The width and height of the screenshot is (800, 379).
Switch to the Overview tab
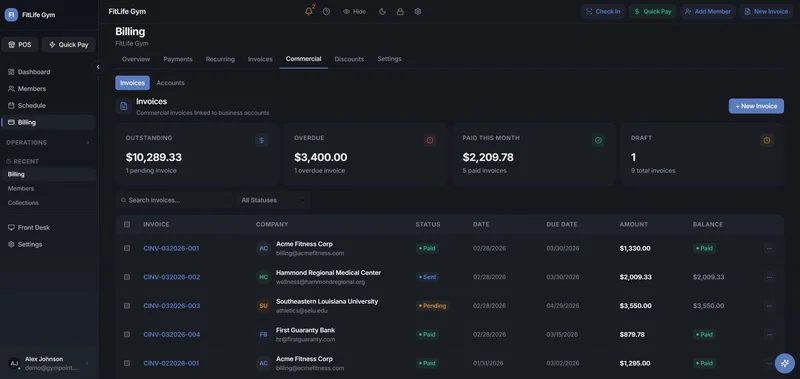point(136,59)
